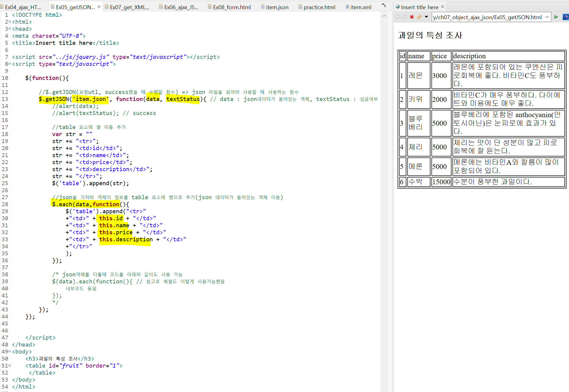The height and width of the screenshot is (392, 569).
Task: Click this.price on line 32
Action: 116,232
